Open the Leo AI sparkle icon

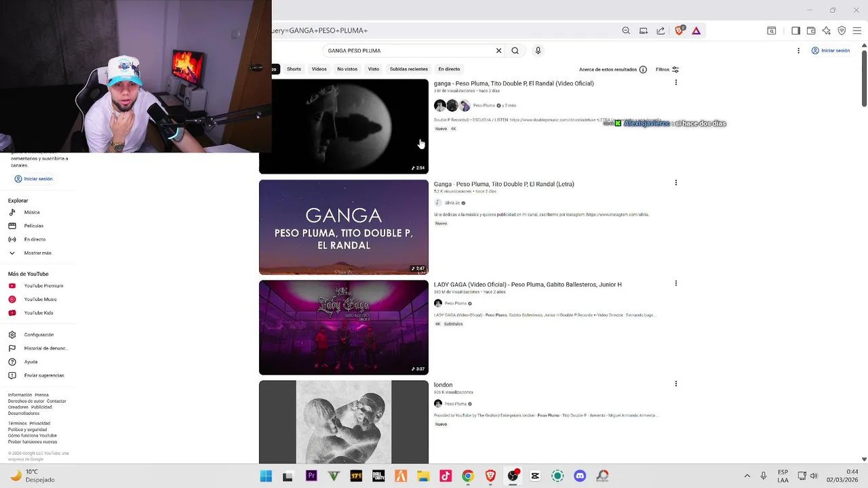click(x=826, y=30)
